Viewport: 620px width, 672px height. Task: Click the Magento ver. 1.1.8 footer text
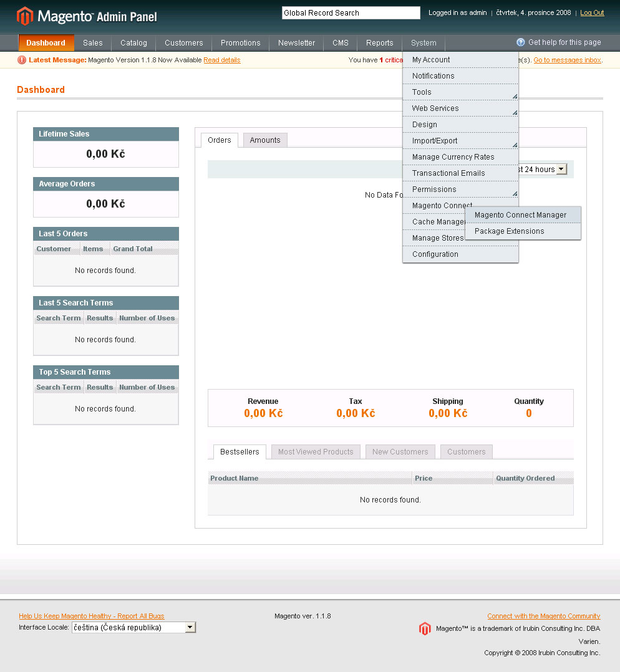click(303, 616)
